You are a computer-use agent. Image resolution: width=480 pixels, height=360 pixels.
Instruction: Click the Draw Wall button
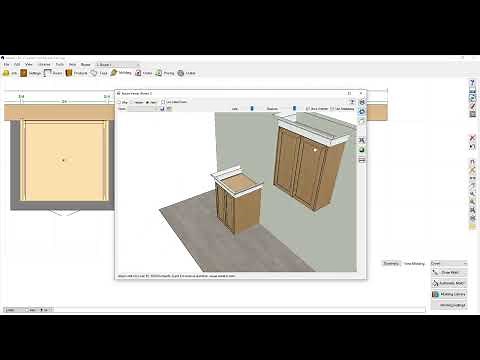click(x=449, y=272)
